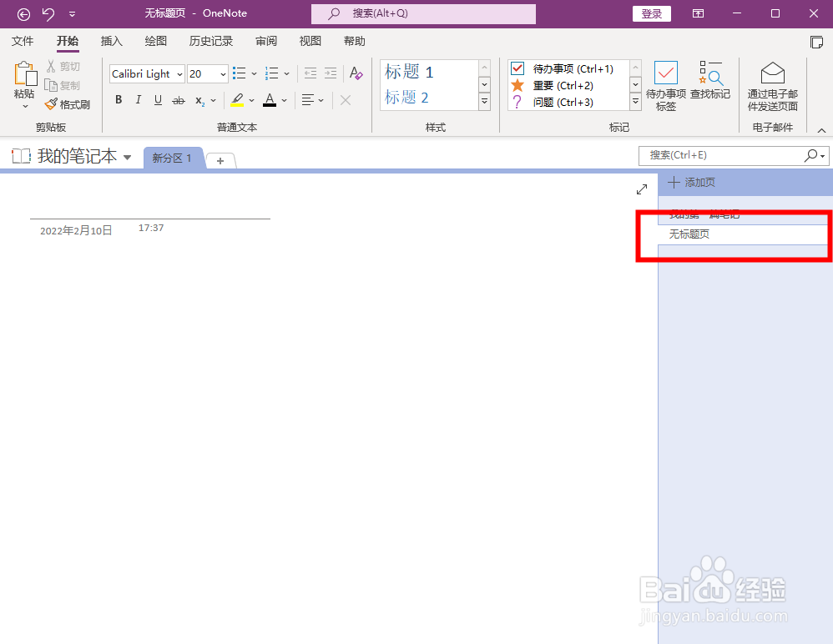Image resolution: width=833 pixels, height=644 pixels.
Task: Toggle strikethrough formatting
Action: [179, 100]
